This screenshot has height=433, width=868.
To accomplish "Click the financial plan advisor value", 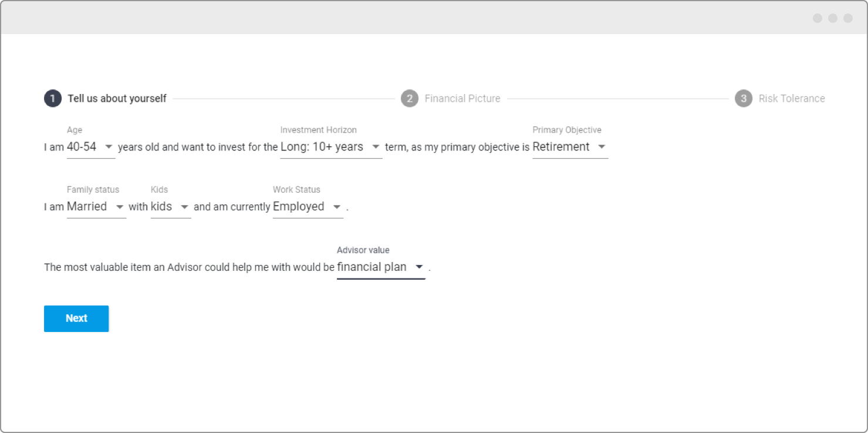I will pyautogui.click(x=371, y=267).
